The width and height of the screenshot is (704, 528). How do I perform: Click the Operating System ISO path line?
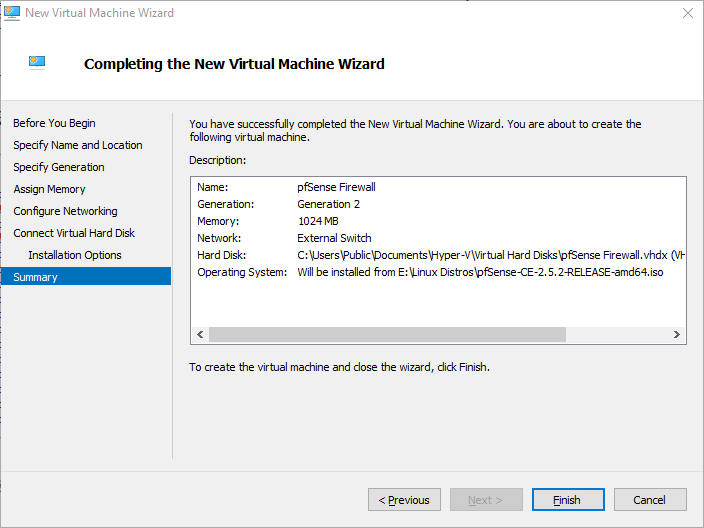(480, 272)
